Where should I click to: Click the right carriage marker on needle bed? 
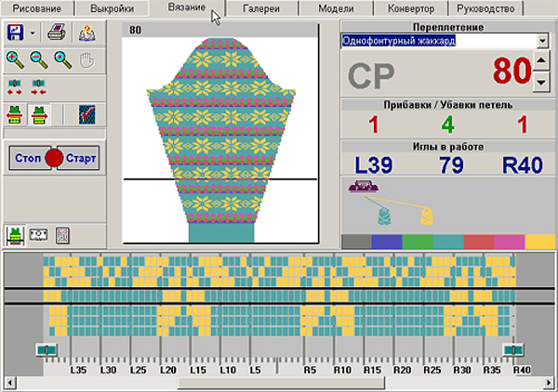(x=511, y=349)
